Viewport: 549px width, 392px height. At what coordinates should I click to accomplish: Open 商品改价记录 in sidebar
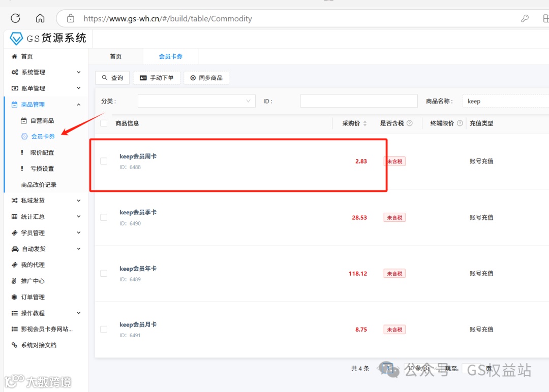(x=39, y=185)
